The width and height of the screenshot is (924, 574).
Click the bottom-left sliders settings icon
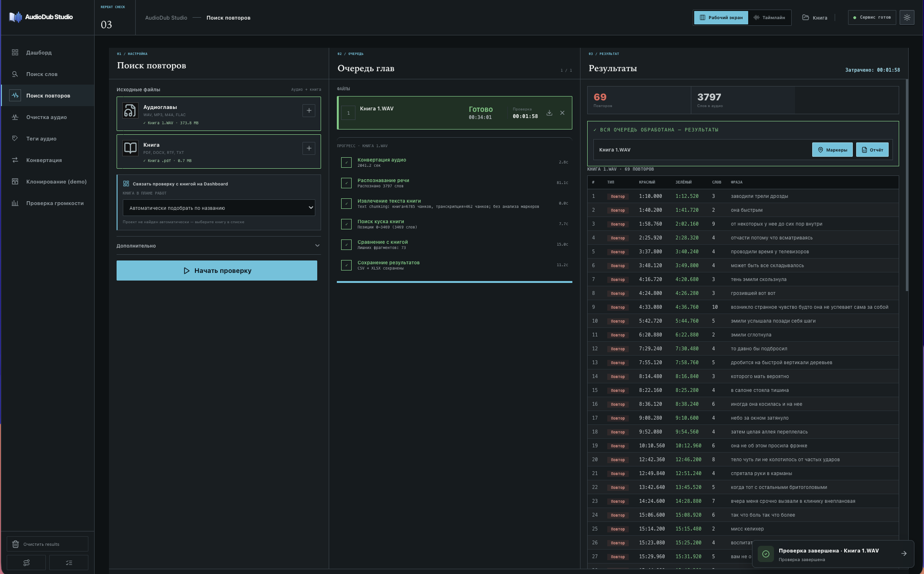tap(26, 563)
